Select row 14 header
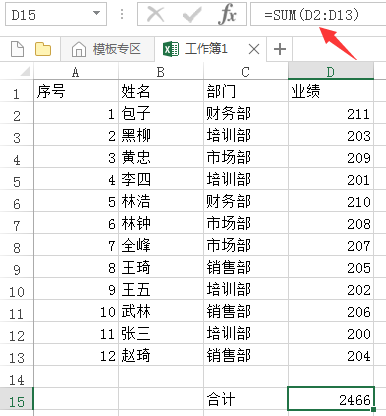Image resolution: width=386 pixels, height=416 pixels. pos(17,377)
